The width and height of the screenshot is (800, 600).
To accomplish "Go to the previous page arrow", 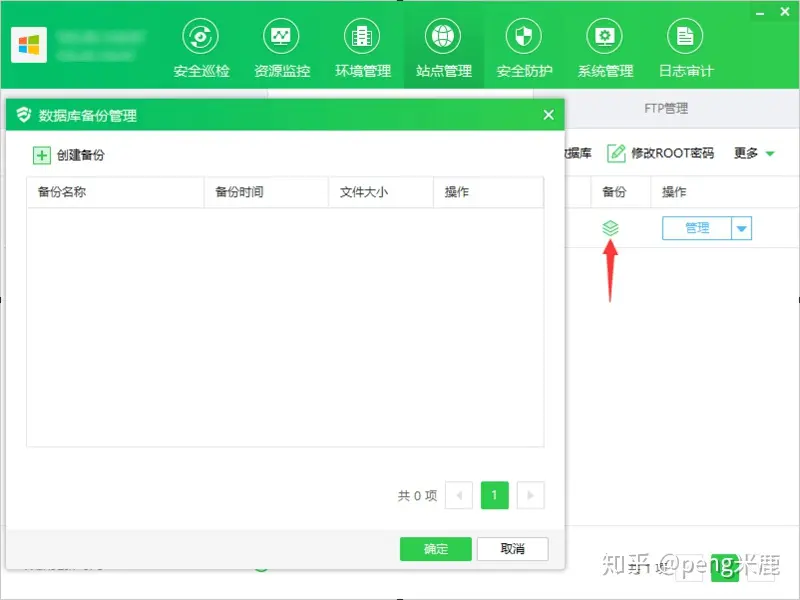I will pos(459,495).
